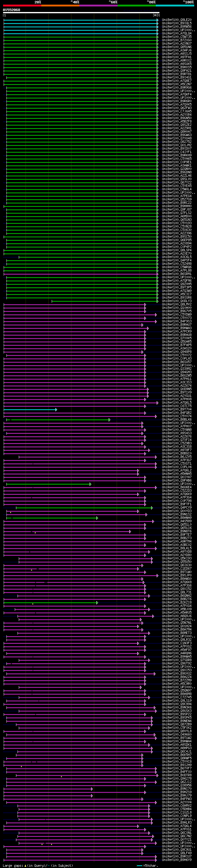Click label UniRef100_Q7XFI4
Viewport: 197px width, 868px height.
pos(177,440)
